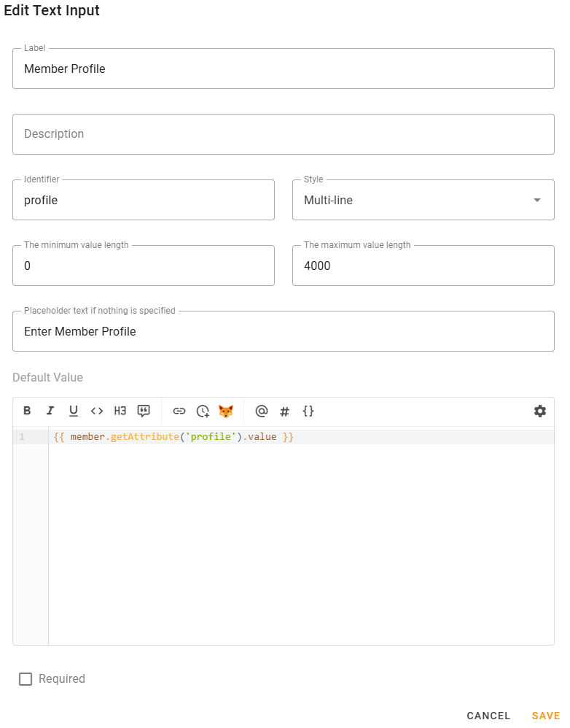Insert a # hashtag reference
The image size is (570, 728).
[284, 411]
